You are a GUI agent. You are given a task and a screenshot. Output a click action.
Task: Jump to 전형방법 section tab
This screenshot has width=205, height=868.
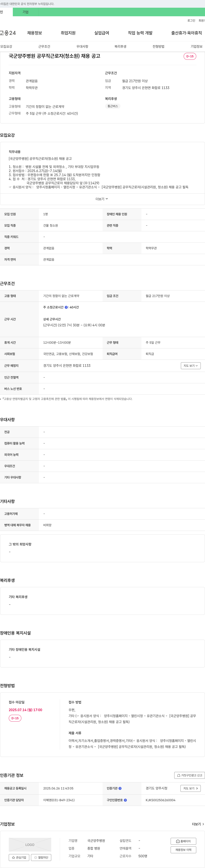tap(158, 46)
